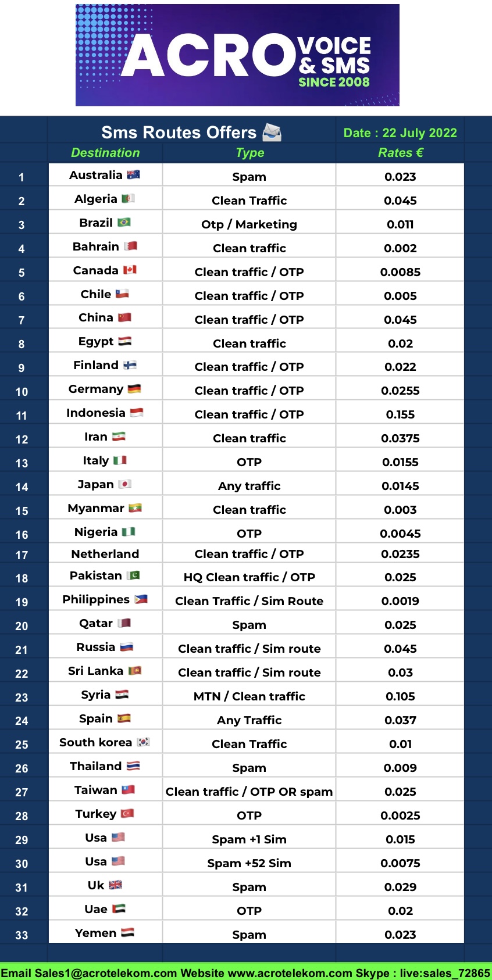Select the Netherland destination cell

(x=105, y=554)
